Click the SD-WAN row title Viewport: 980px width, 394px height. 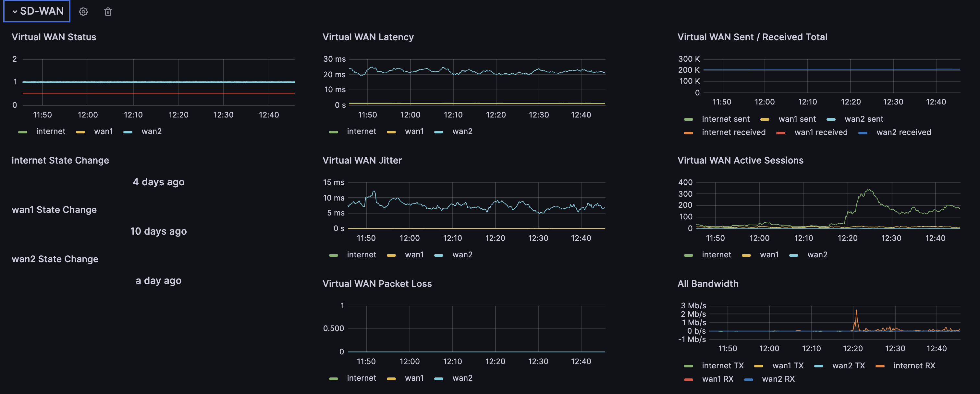click(x=42, y=11)
